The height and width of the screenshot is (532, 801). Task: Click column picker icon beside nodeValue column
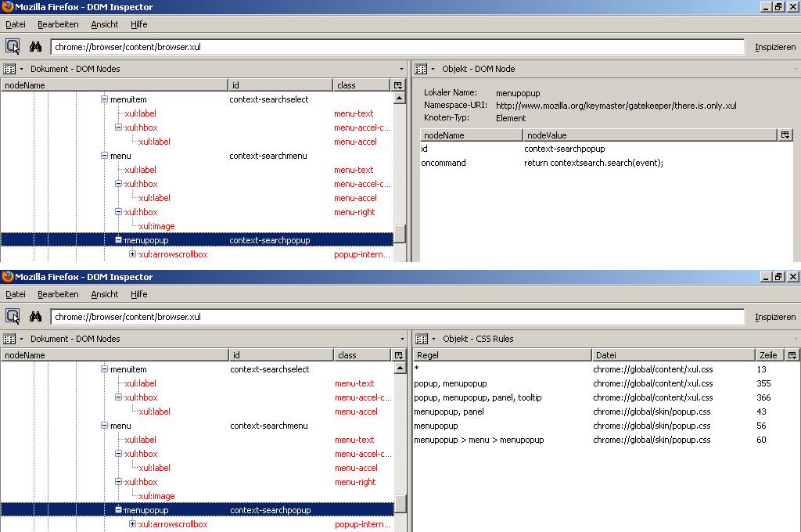[785, 135]
